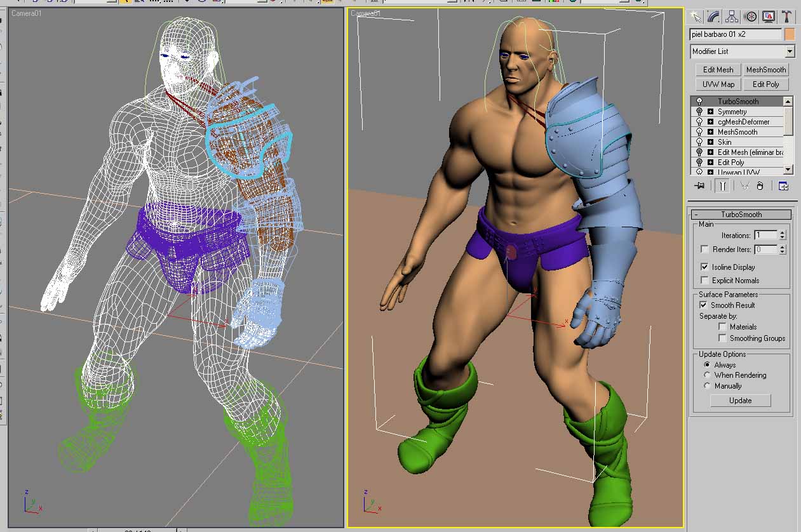Enable Explicit Normals checkbox

[x=704, y=280]
